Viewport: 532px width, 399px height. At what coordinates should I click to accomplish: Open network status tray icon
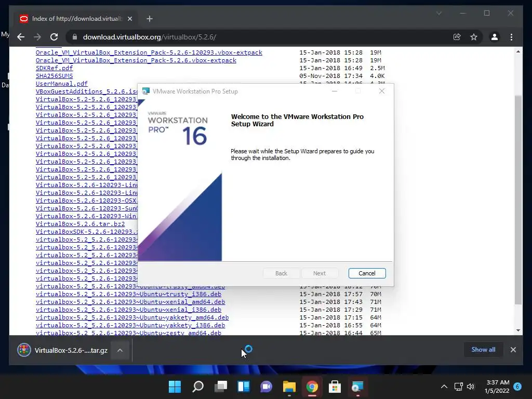coord(458,387)
